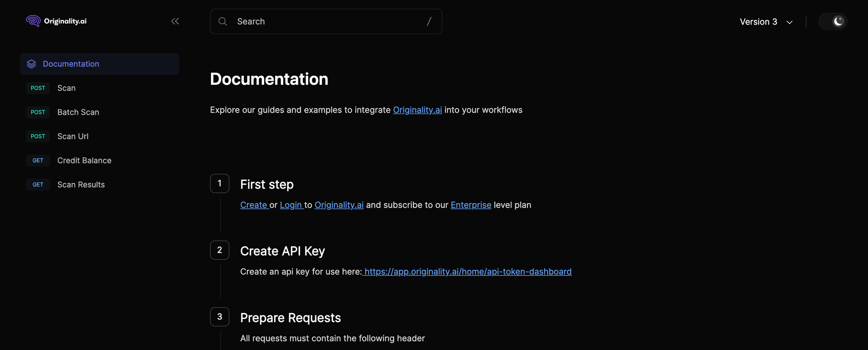Click the Documentation page heading
Screen dimensions: 868x350
coord(269,79)
